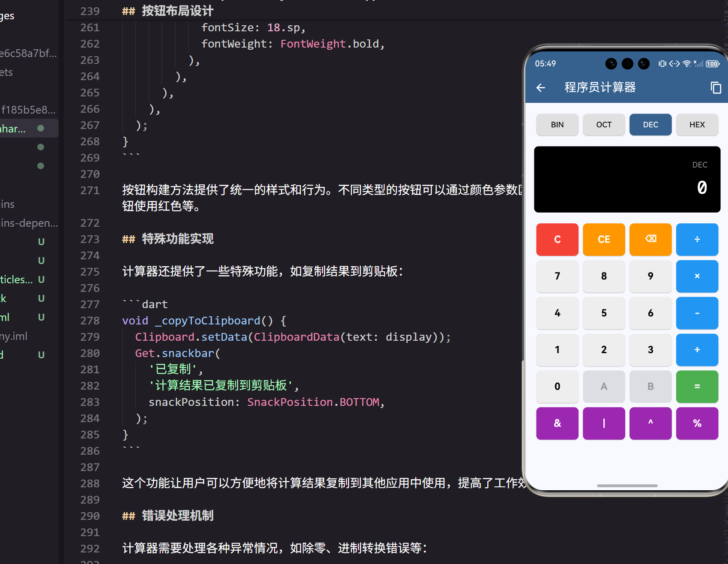728x564 pixels.
Task: Tap the zero key on the keypad
Action: pos(557,387)
